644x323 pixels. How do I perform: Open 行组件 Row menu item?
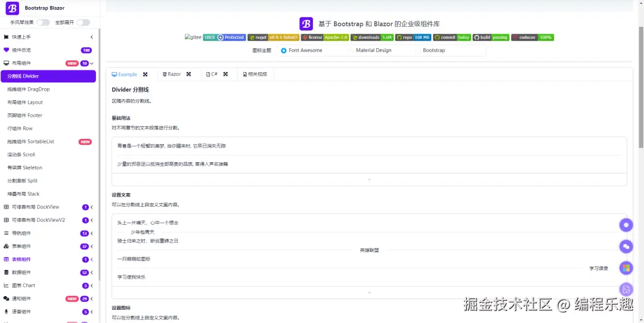[x=48, y=129]
